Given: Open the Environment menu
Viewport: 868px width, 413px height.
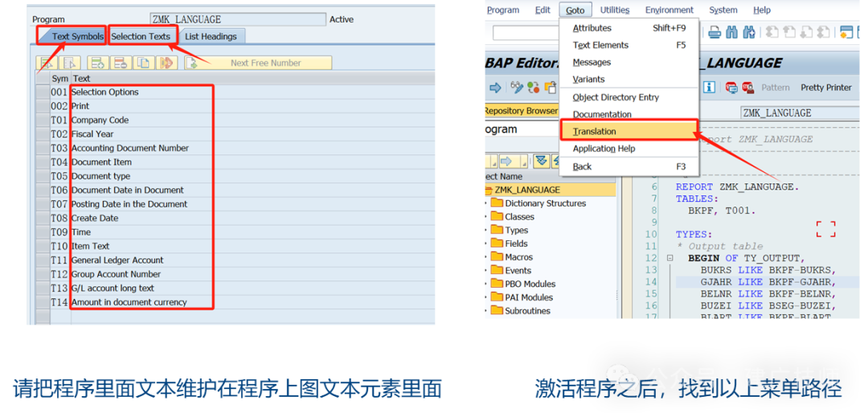Looking at the screenshot, I should point(669,10).
